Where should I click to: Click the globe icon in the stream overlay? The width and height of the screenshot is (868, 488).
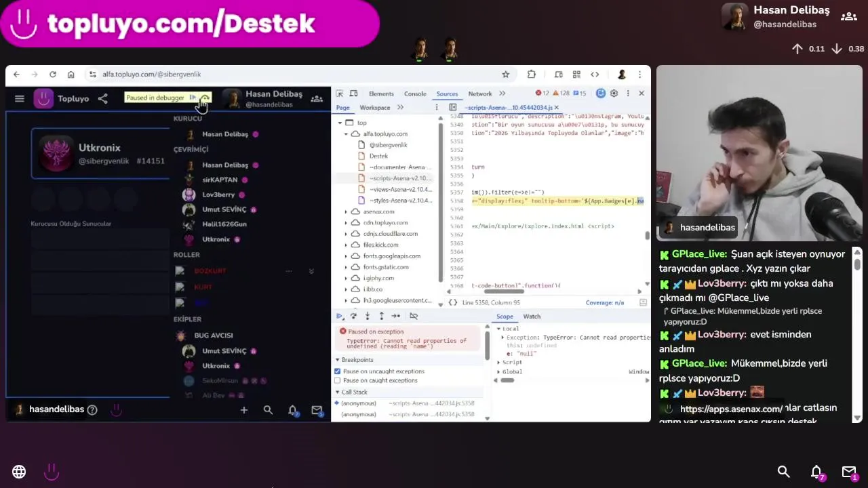[x=19, y=472]
